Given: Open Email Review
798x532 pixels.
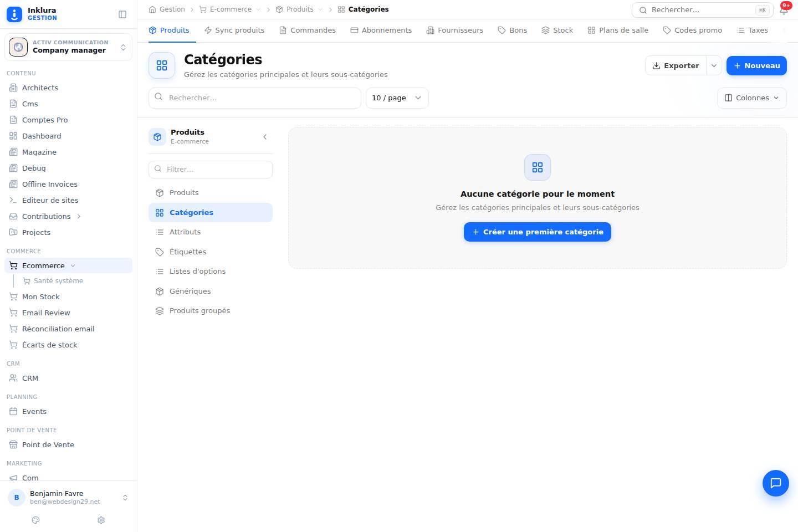Looking at the screenshot, I should coord(68,313).
